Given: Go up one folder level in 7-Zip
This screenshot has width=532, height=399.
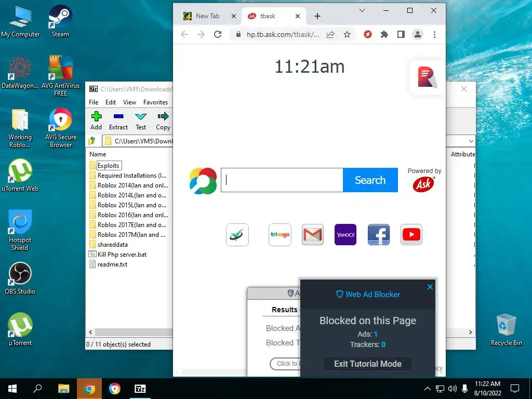Looking at the screenshot, I should click(92, 141).
